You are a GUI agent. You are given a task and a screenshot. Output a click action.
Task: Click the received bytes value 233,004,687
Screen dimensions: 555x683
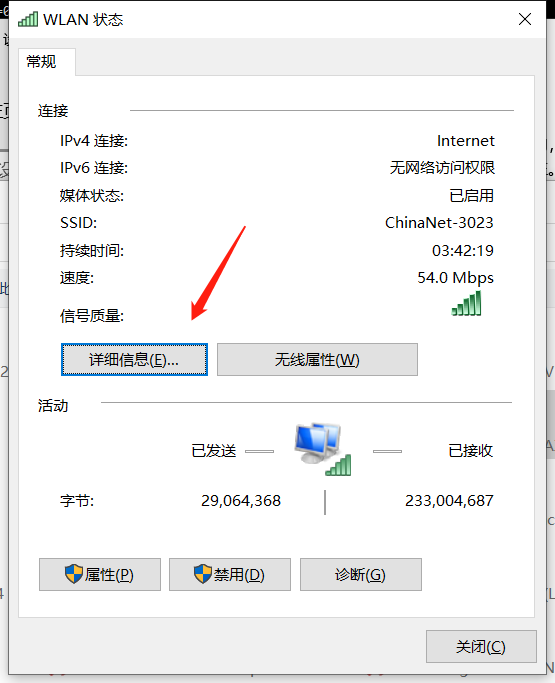pyautogui.click(x=449, y=501)
